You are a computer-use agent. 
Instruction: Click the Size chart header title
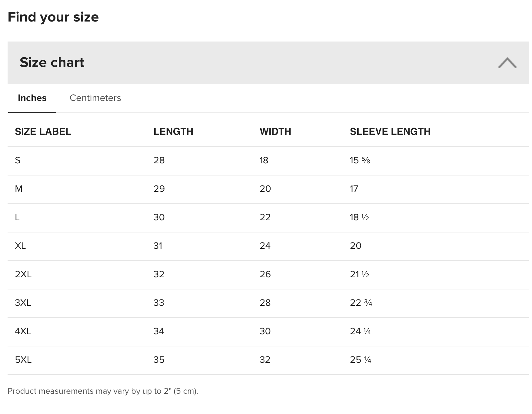(x=52, y=62)
